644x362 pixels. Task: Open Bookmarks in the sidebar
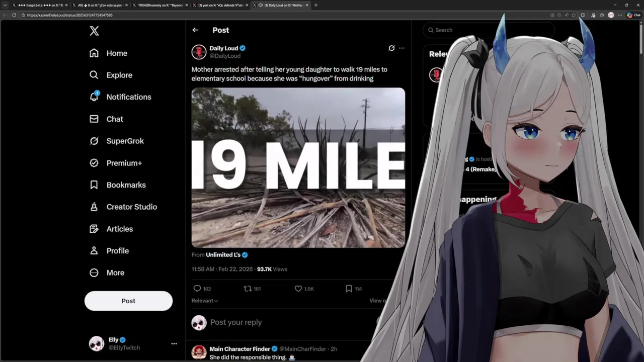pyautogui.click(x=118, y=185)
